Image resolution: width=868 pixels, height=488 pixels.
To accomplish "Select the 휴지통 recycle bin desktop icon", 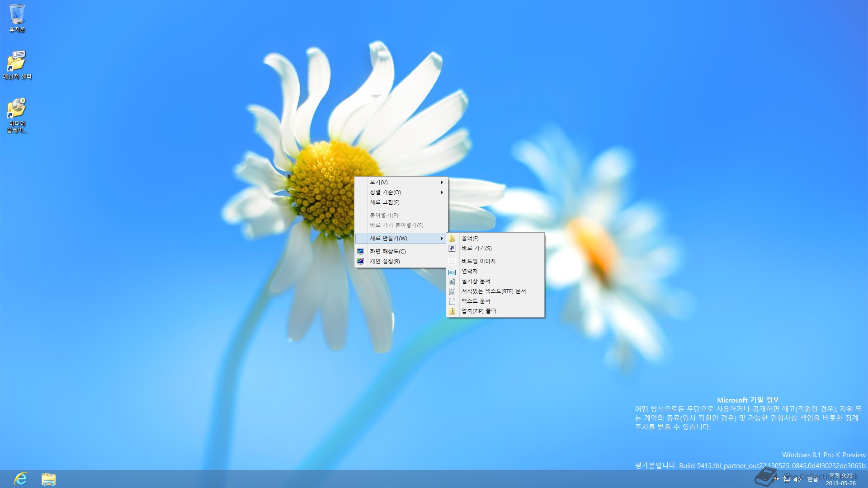I will [17, 19].
